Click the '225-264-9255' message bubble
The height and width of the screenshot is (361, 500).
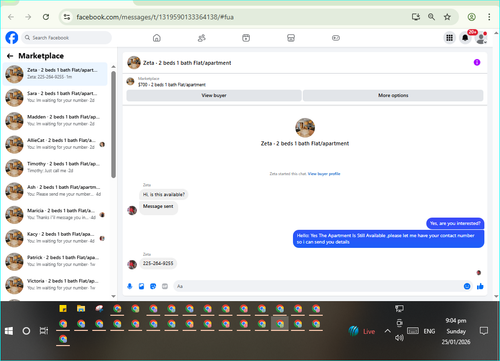click(158, 263)
